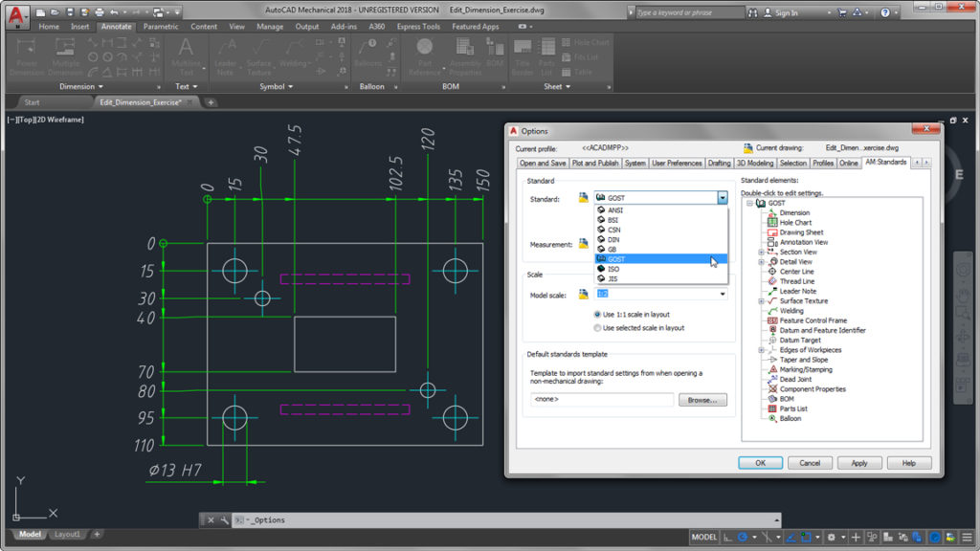Viewport: 980px width, 551px height.
Task: Click the Browse... button
Action: [702, 400]
